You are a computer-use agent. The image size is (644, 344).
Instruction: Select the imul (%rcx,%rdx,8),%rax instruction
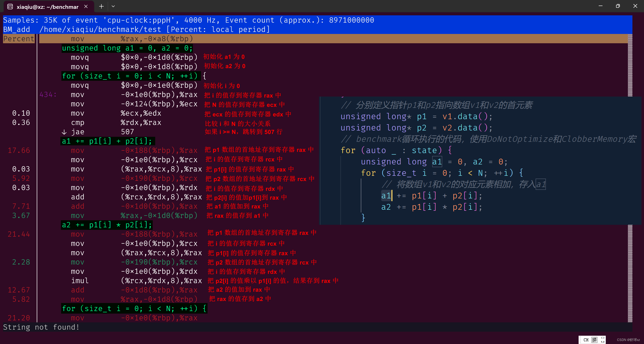tap(136, 281)
